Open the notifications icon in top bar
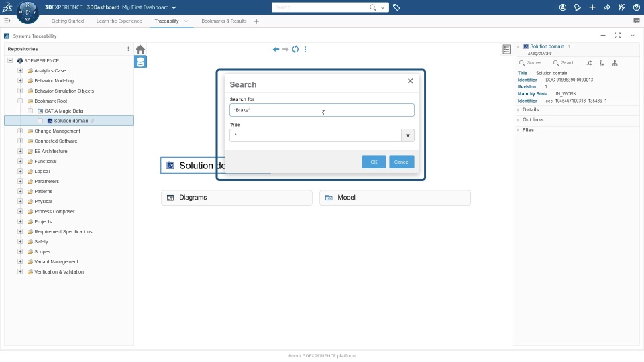The image size is (644, 362). (578, 7)
